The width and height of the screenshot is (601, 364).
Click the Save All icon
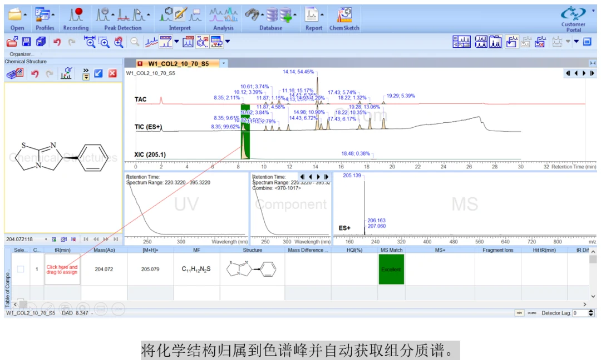click(41, 42)
